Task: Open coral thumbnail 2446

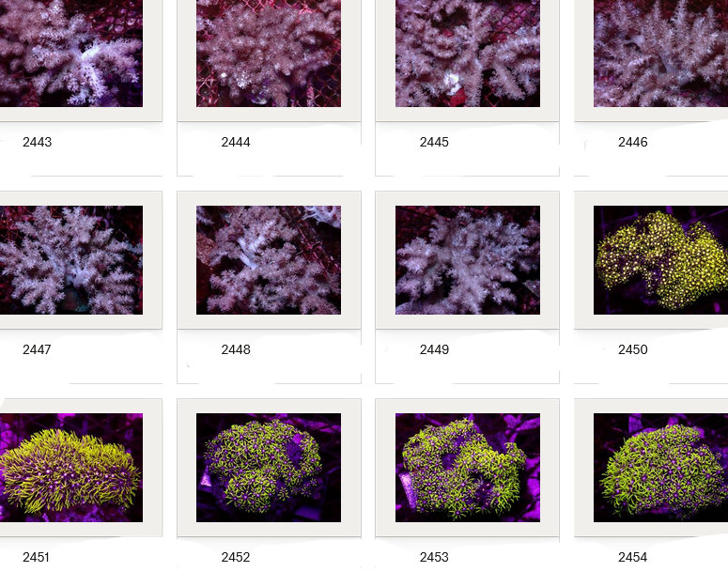Action: pyautogui.click(x=660, y=54)
